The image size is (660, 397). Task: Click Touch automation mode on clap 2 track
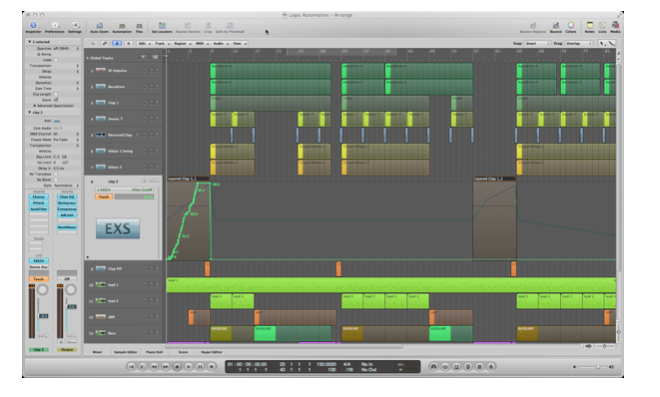(x=104, y=197)
